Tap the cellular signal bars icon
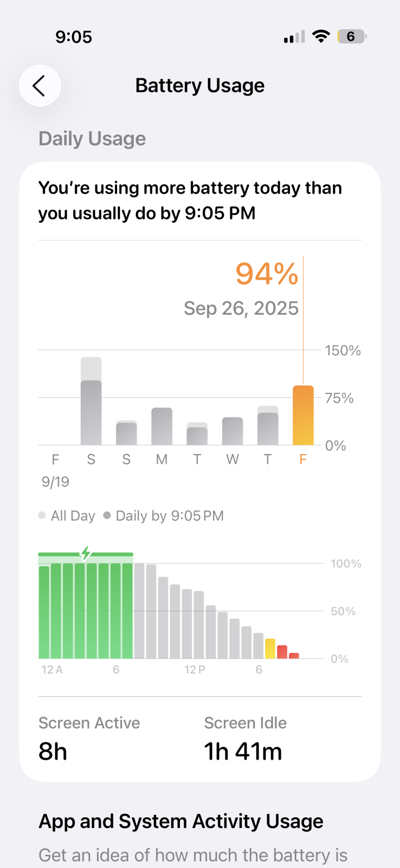 coord(294,37)
